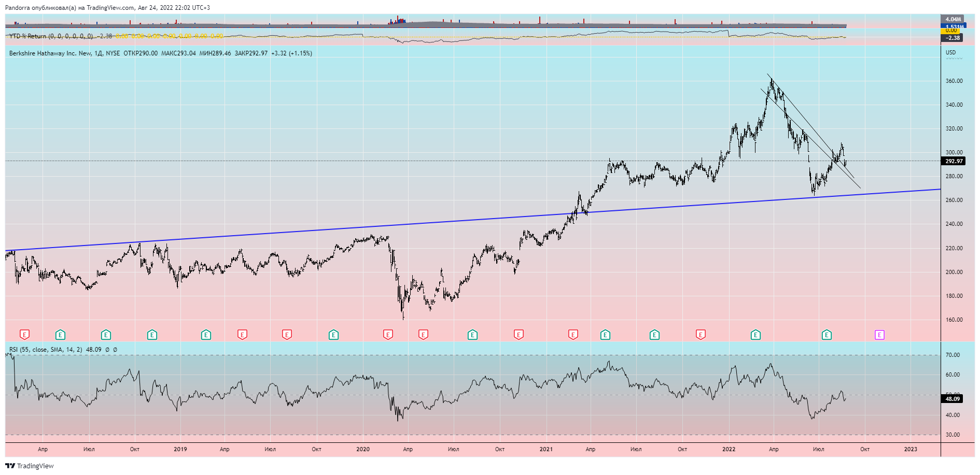Viewport: 980px width, 475px height.
Task: Click the 2019 label on time axis
Action: click(180, 449)
